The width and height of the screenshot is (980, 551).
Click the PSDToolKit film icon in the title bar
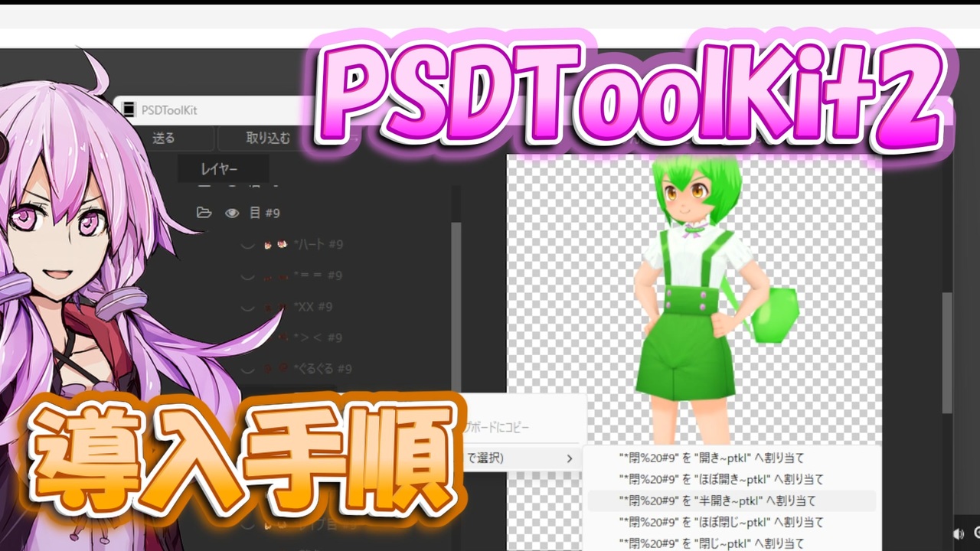point(129,109)
